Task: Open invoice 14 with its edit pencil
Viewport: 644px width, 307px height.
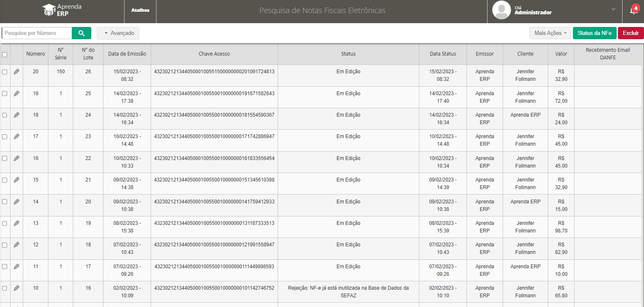Action: coord(16,202)
